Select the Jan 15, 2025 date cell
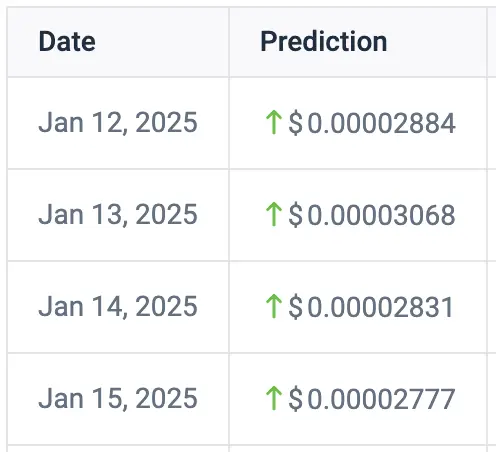Screen dimensions: 496x452 [118, 399]
